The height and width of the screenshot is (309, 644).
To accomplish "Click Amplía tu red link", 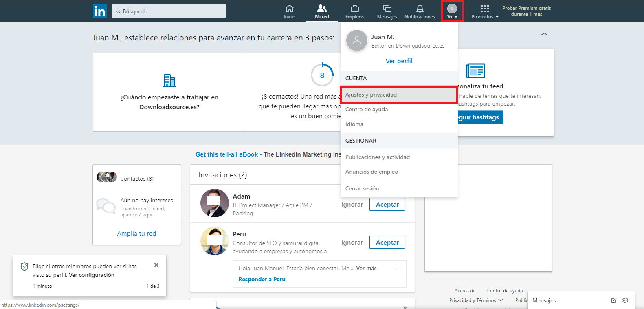I will [x=136, y=233].
